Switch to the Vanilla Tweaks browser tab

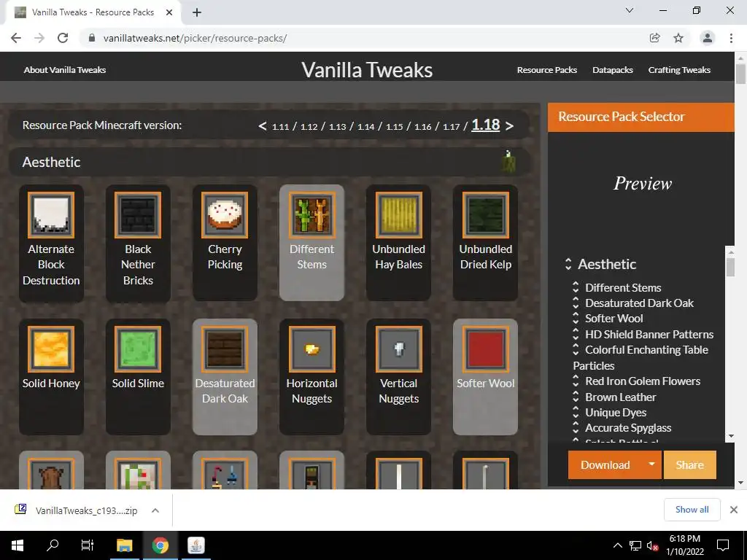coord(93,12)
